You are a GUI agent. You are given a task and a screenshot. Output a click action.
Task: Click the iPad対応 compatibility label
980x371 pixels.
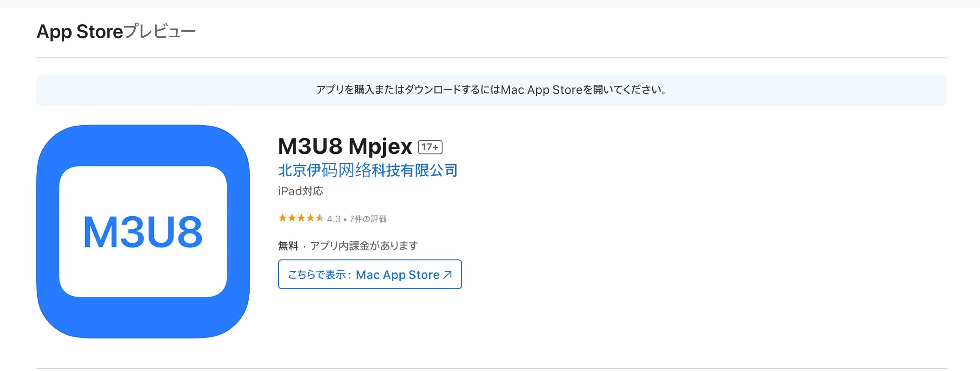tap(300, 191)
